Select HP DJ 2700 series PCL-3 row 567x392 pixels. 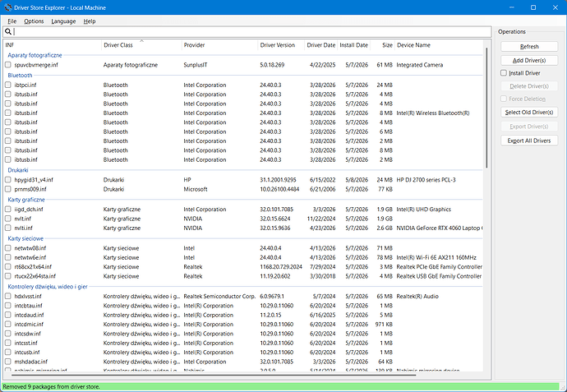426,180
